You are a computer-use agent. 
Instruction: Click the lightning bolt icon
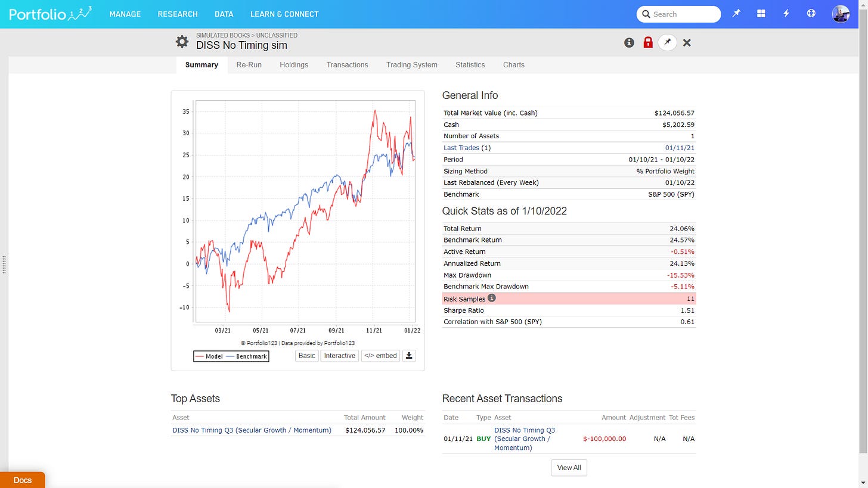pos(786,14)
